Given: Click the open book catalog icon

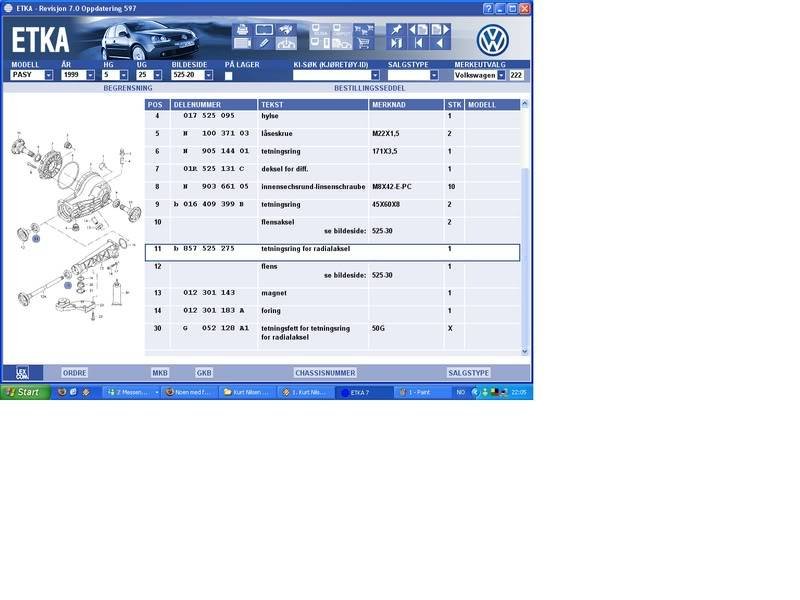Looking at the screenshot, I should tap(264, 30).
